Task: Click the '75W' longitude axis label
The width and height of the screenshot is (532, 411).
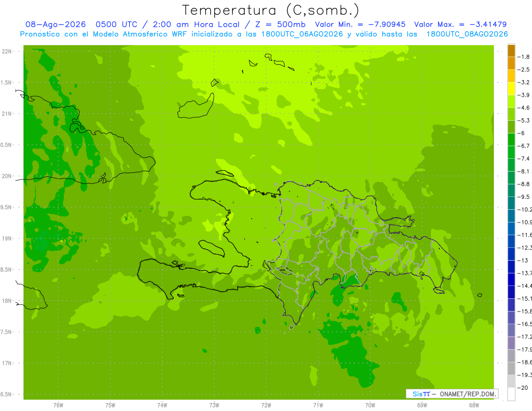Action: (110, 405)
